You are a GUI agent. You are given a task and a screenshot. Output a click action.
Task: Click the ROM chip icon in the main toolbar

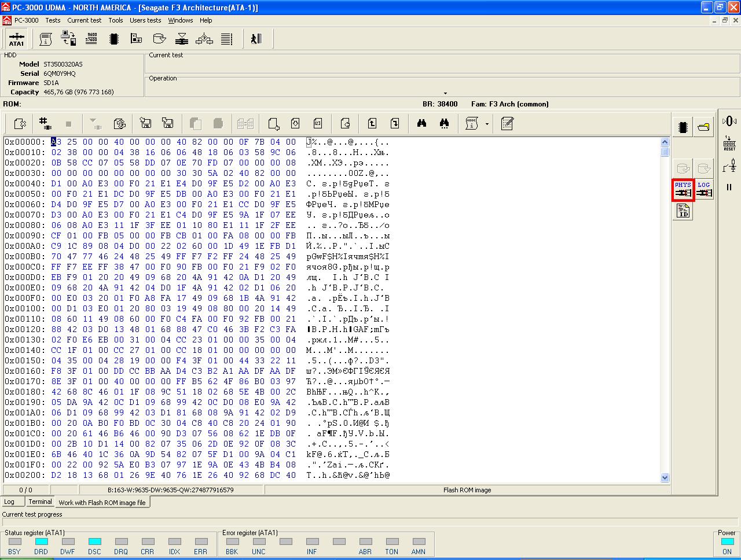tap(113, 39)
